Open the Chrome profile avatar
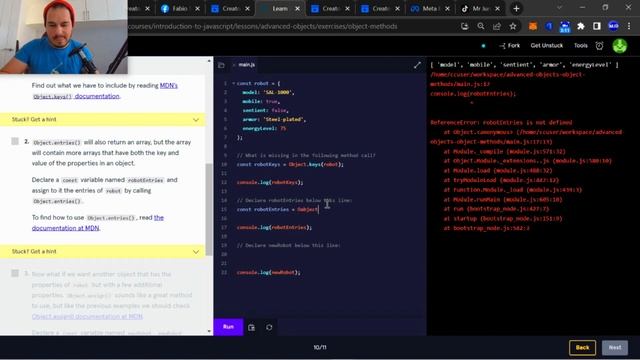Image resolution: width=640 pixels, height=360 pixels. tap(613, 26)
